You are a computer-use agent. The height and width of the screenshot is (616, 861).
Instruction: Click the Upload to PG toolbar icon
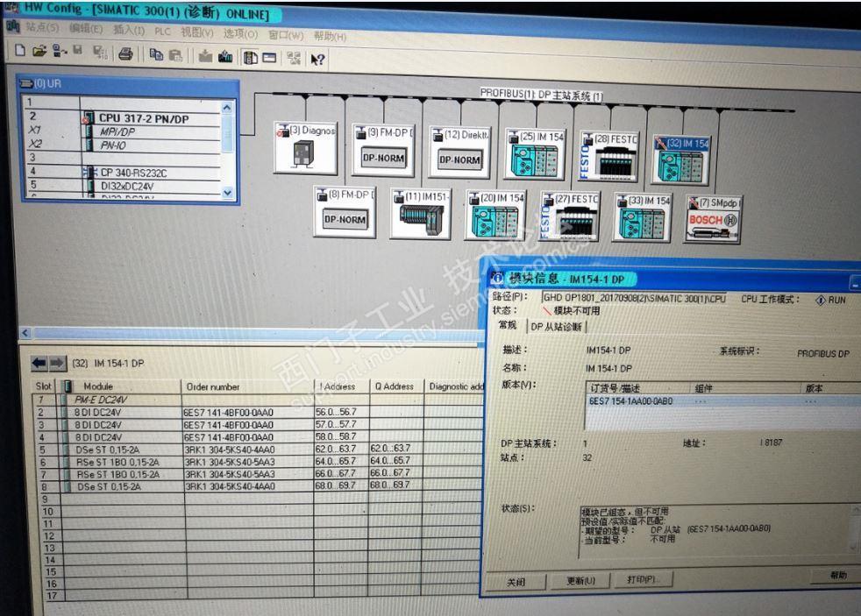[x=225, y=56]
